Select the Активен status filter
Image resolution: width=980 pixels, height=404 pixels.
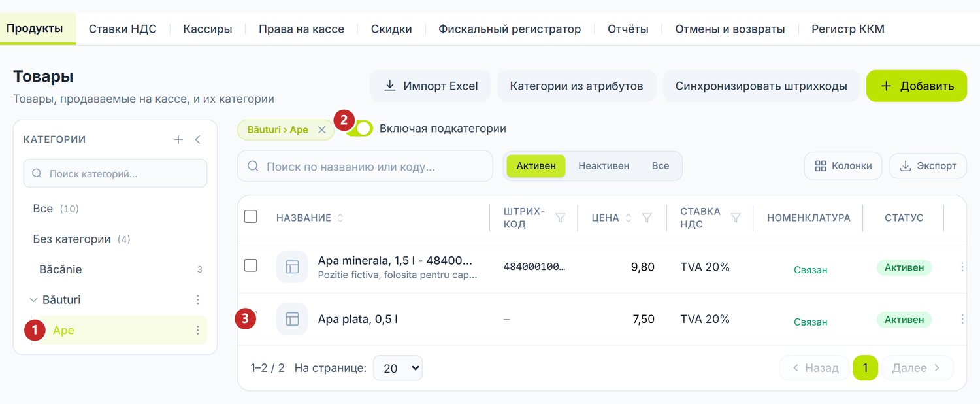coord(536,166)
